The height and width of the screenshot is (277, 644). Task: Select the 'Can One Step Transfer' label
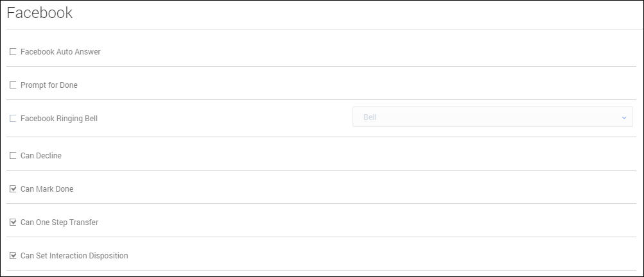click(x=59, y=222)
